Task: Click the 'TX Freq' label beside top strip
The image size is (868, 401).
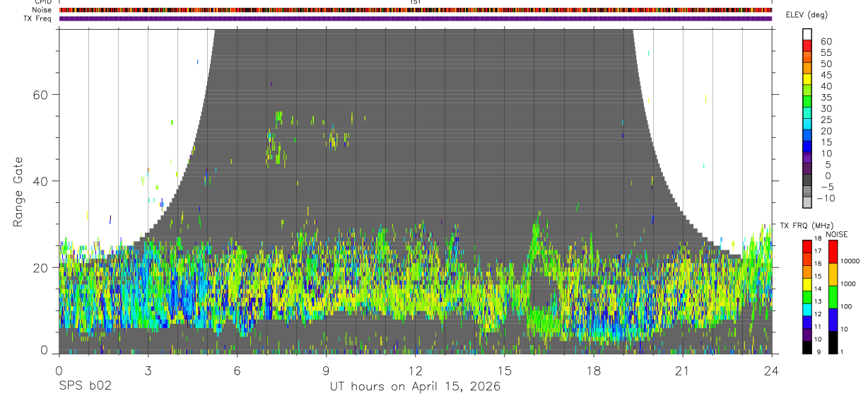Action: [37, 18]
